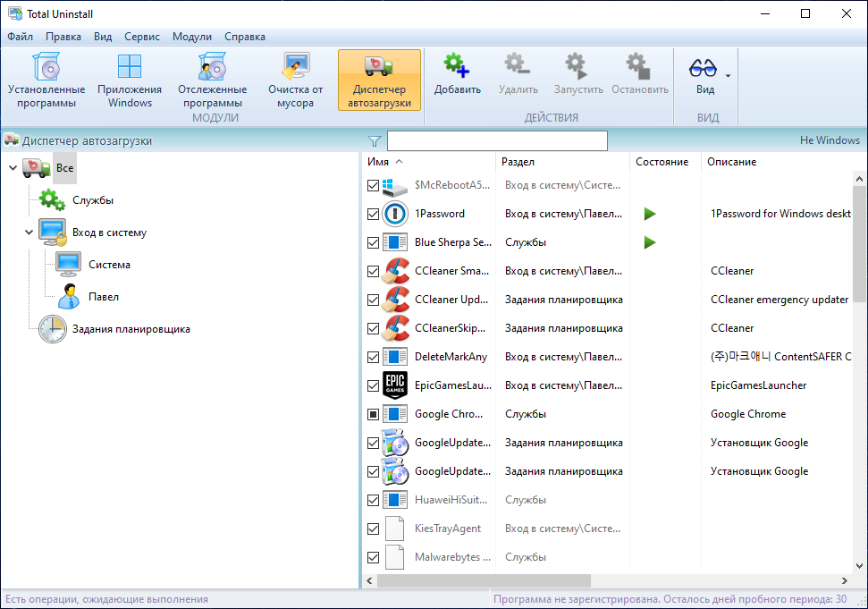Viewport: 868px width, 609px height.
Task: Select Службы in the tree
Action: coord(93,200)
